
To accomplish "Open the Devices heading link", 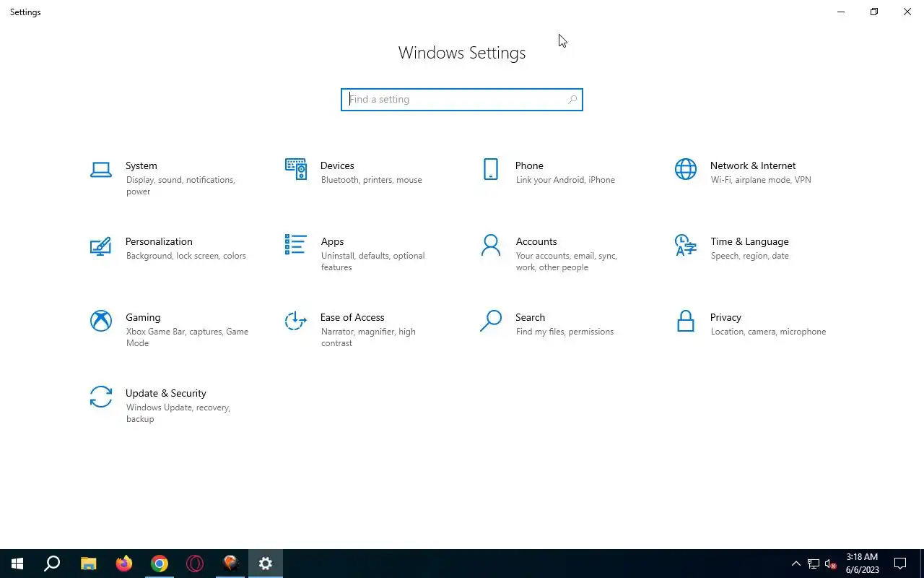I will [337, 165].
